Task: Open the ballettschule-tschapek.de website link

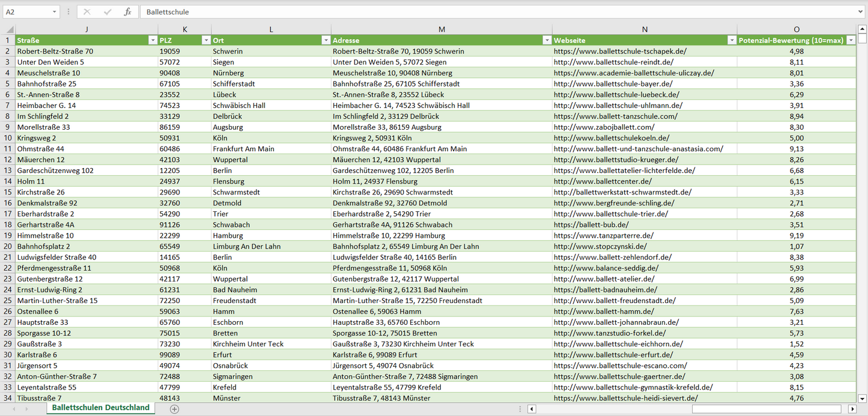Action: (x=620, y=52)
